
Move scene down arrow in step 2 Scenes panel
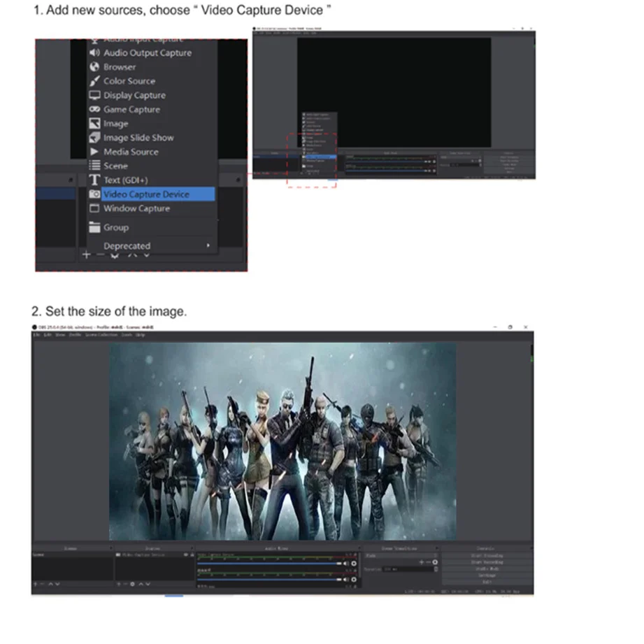click(57, 584)
